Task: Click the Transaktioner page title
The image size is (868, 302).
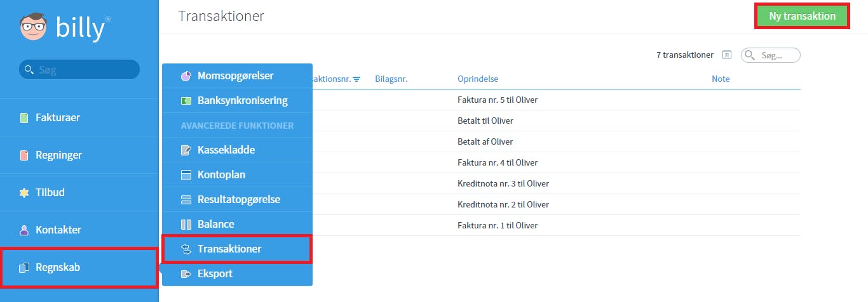Action: [x=221, y=16]
